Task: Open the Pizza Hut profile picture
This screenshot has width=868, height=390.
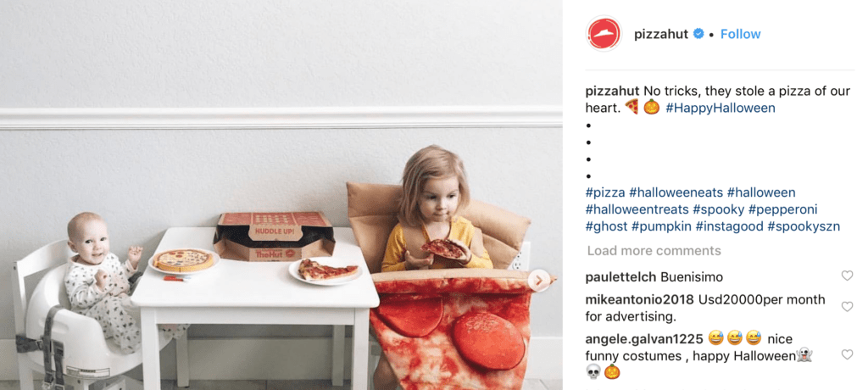Action: 604,34
